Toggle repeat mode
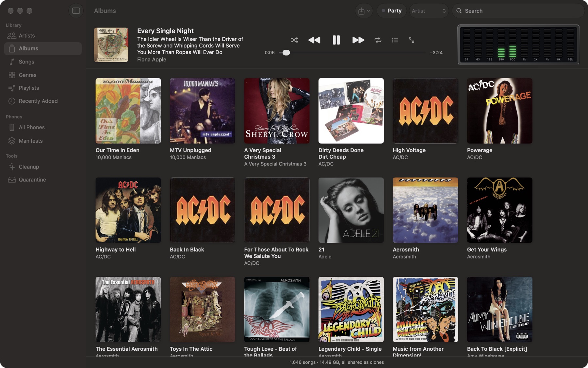Image resolution: width=588 pixels, height=368 pixels. pyautogui.click(x=378, y=40)
